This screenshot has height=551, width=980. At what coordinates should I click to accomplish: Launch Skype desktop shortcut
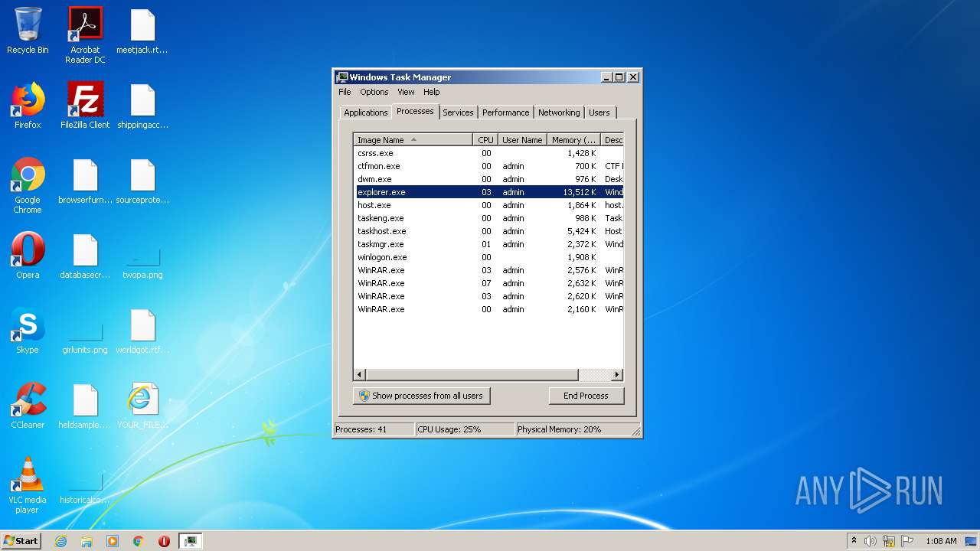(28, 331)
